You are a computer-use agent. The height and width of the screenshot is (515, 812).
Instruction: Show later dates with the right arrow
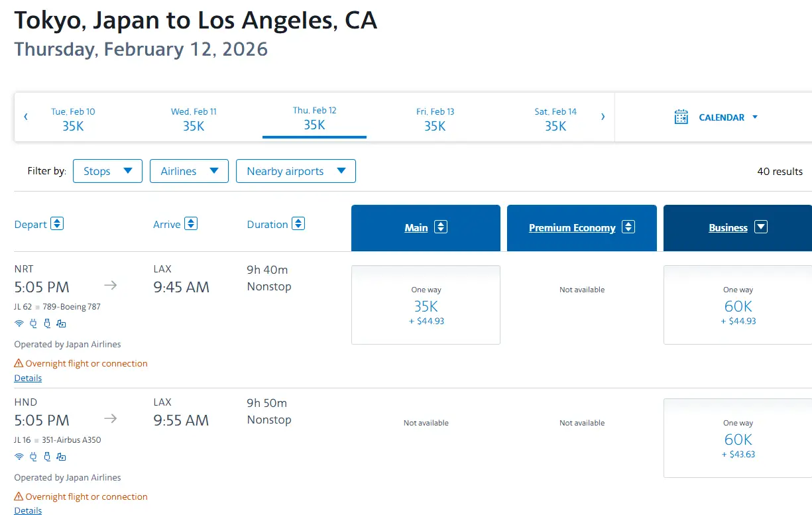603,117
